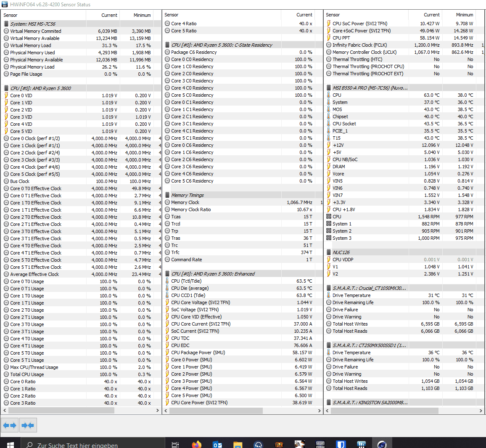This screenshot has height=448, width=486.
Task: Click the 58.157 W CPU Package Power value
Action: (x=302, y=353)
